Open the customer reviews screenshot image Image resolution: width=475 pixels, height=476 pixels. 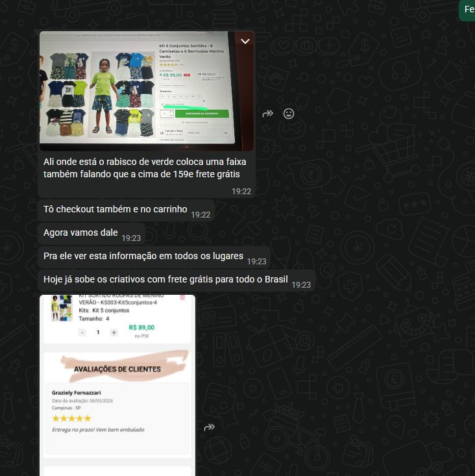(x=117, y=385)
